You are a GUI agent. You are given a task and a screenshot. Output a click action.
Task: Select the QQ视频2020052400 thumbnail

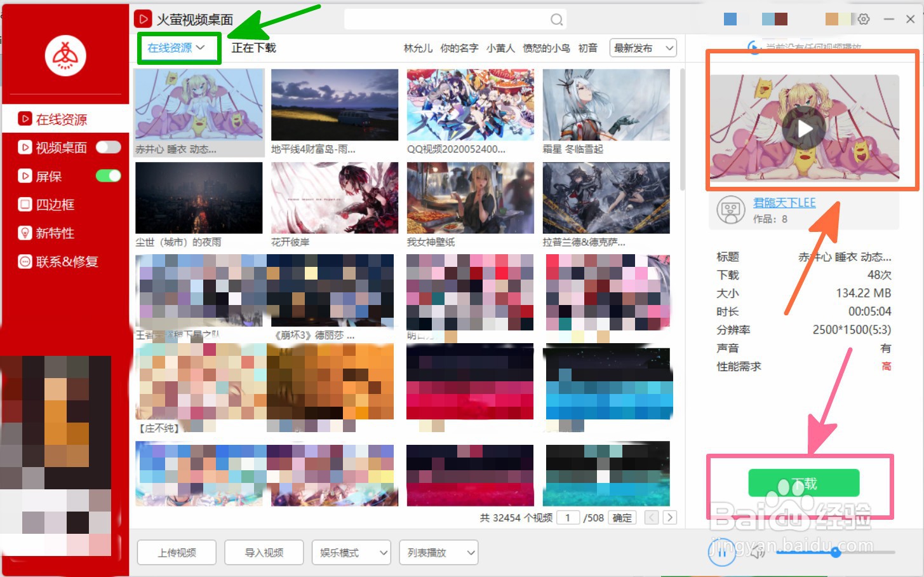471,104
